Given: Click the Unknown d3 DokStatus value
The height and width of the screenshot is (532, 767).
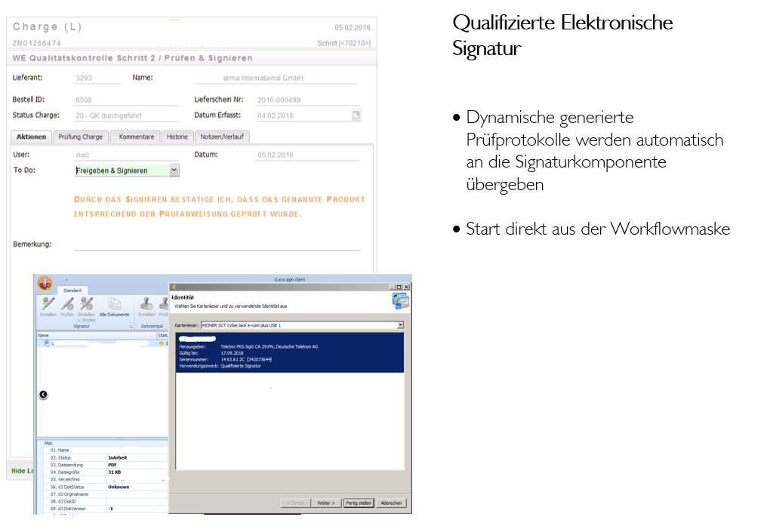Looking at the screenshot, I should (119, 487).
